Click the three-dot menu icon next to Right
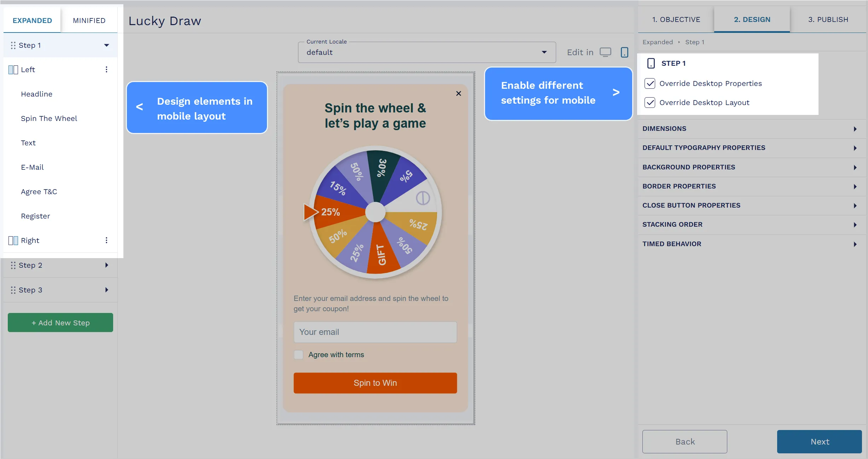 click(106, 240)
